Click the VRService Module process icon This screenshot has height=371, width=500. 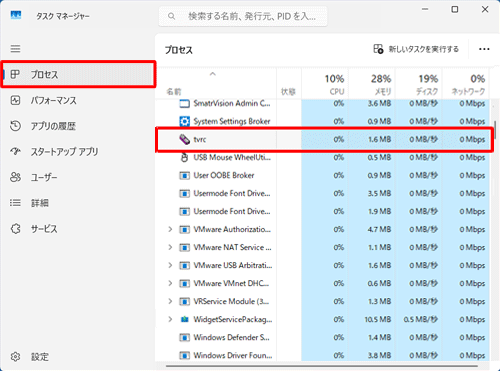click(x=184, y=301)
